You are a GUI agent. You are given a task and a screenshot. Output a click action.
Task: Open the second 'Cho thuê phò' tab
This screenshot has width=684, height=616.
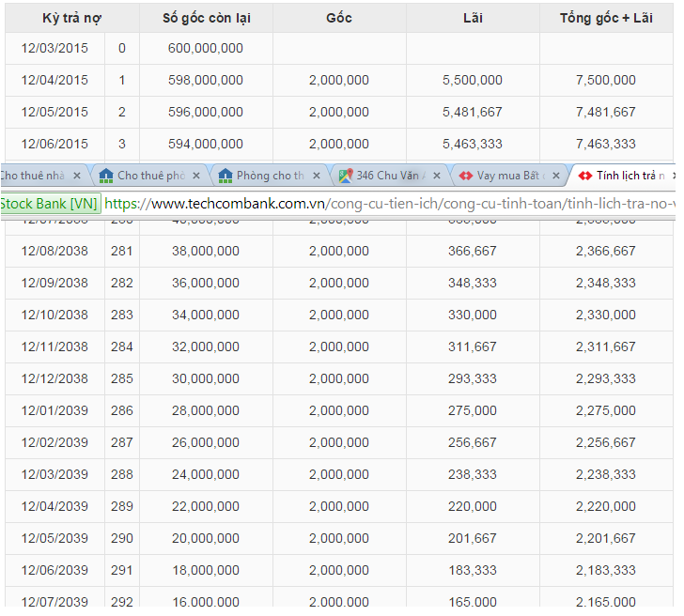pyautogui.click(x=150, y=176)
